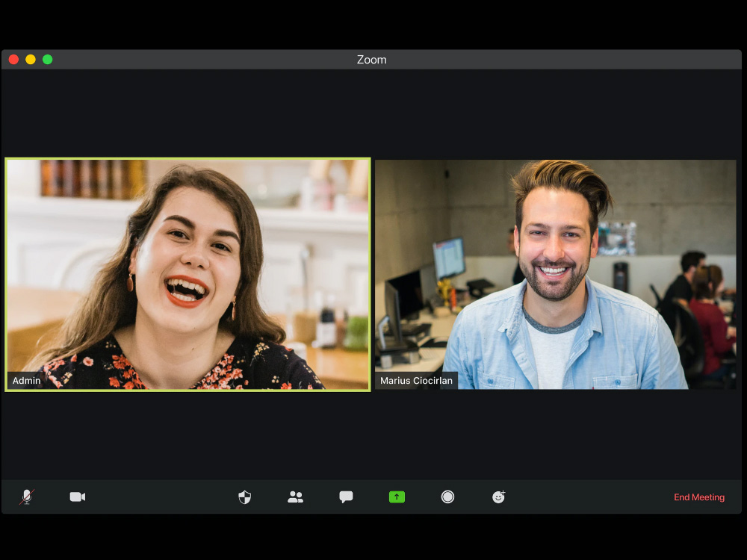Click the Marius Ciocirlan name label
747x560 pixels.
tap(416, 381)
